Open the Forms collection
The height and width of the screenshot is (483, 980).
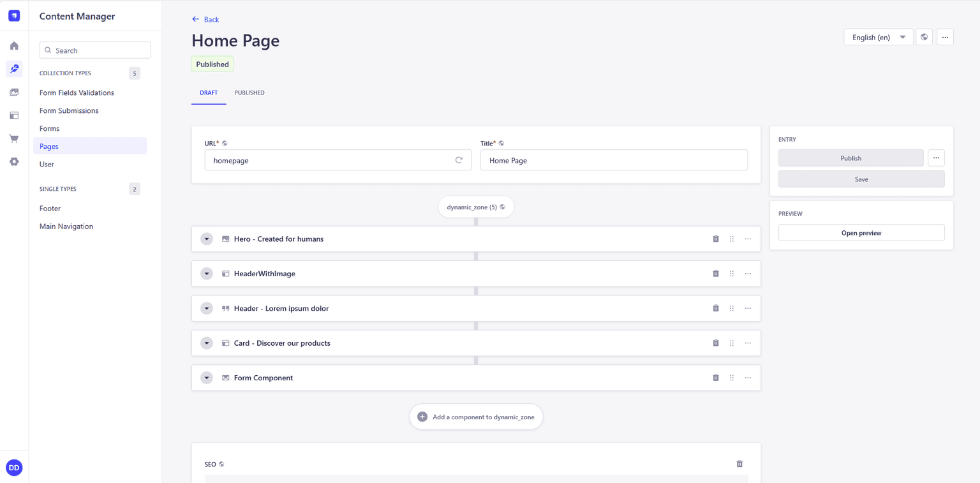pos(49,128)
